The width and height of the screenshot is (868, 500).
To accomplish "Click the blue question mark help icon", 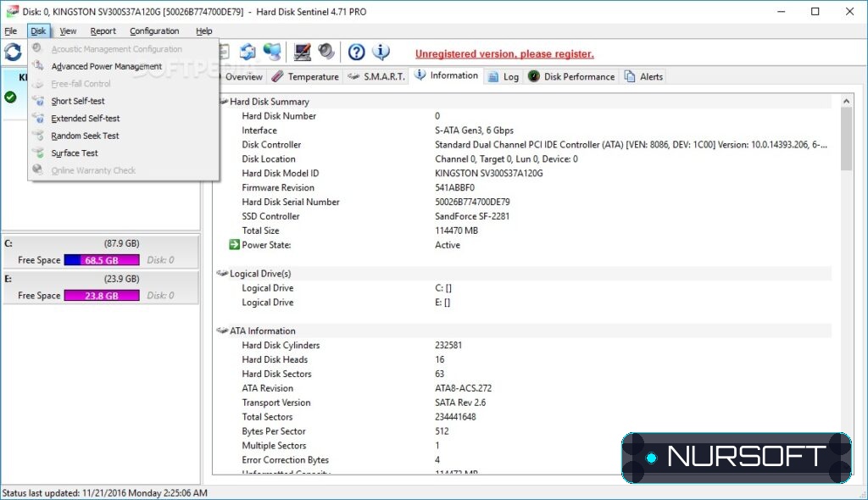I will coord(356,52).
